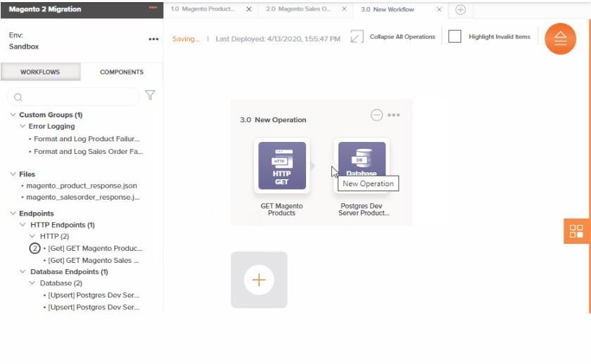Collapse the Custom Groups (1) tree section

[x=13, y=115]
